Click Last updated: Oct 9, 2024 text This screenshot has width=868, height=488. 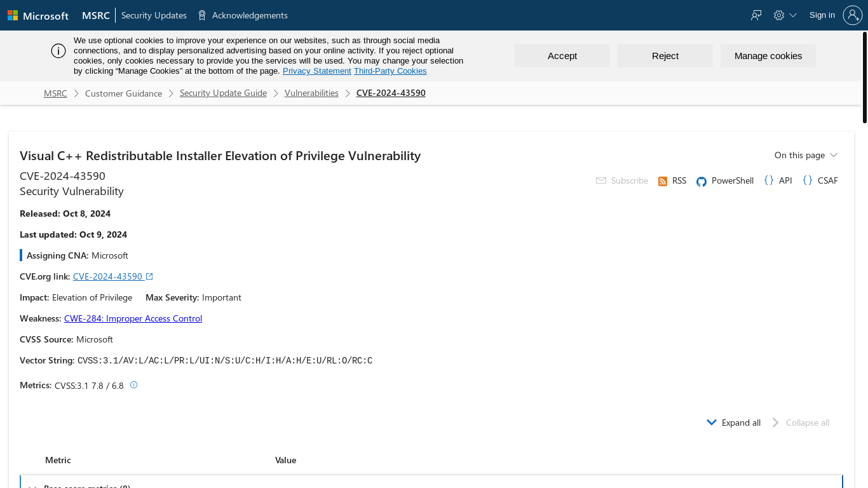[73, 234]
